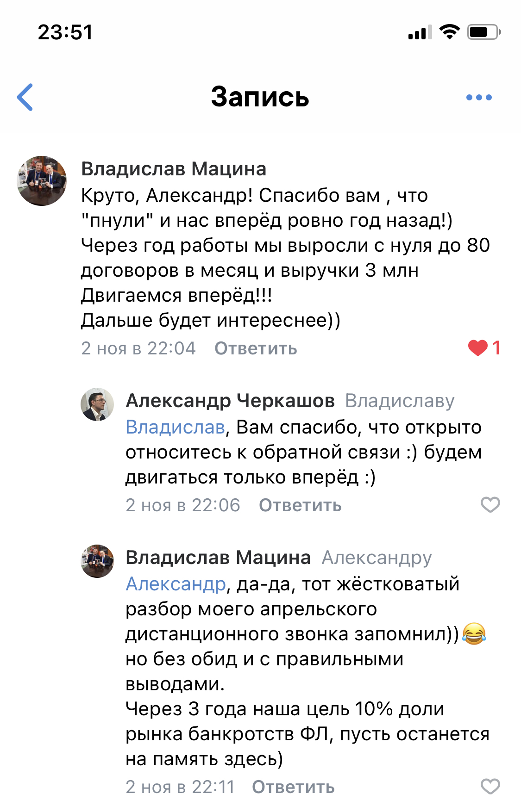Tap Ответить under the 22:11 reply
Screen dimensions: 521x812
(x=293, y=787)
